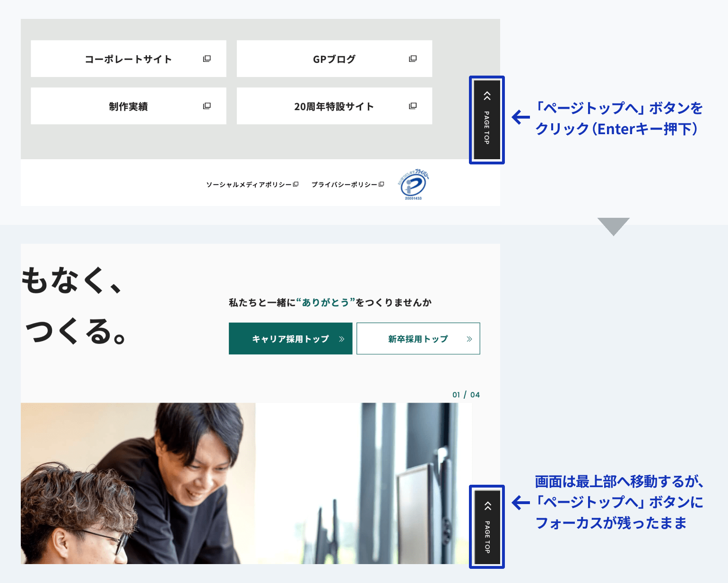Click the 01 / 04 slide indicator
728x583 pixels.
point(465,394)
